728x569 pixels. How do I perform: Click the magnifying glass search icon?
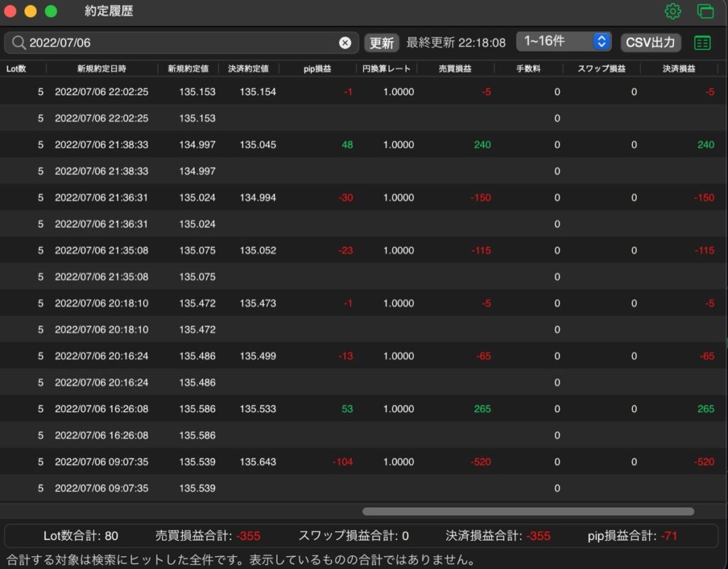click(18, 43)
